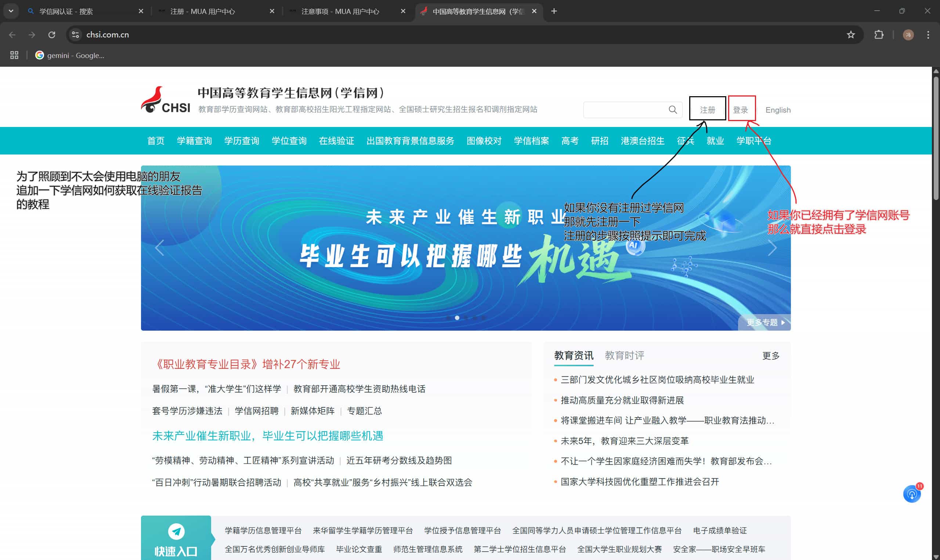The width and height of the screenshot is (940, 560).
Task: Click the CHSI logo
Action: coord(165,100)
